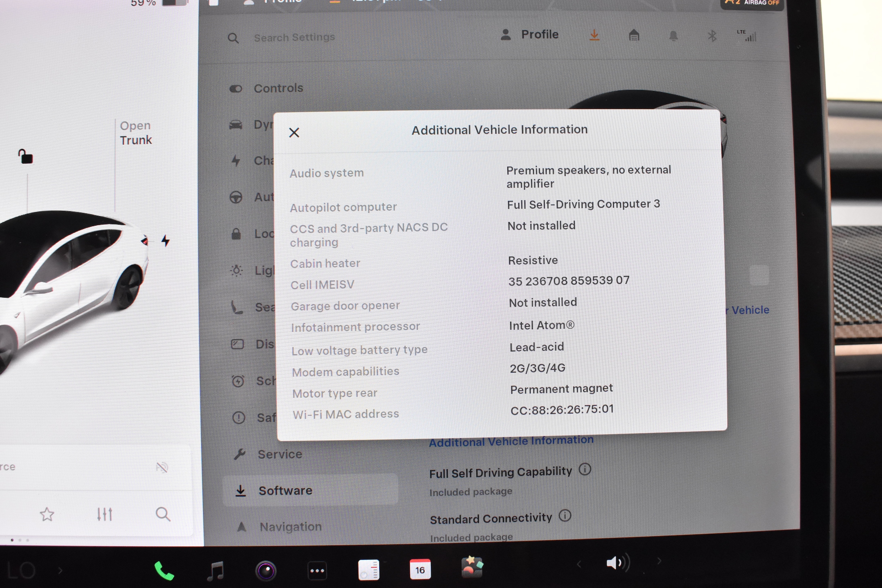Close the Additional Vehicle Information dialog

click(x=294, y=133)
